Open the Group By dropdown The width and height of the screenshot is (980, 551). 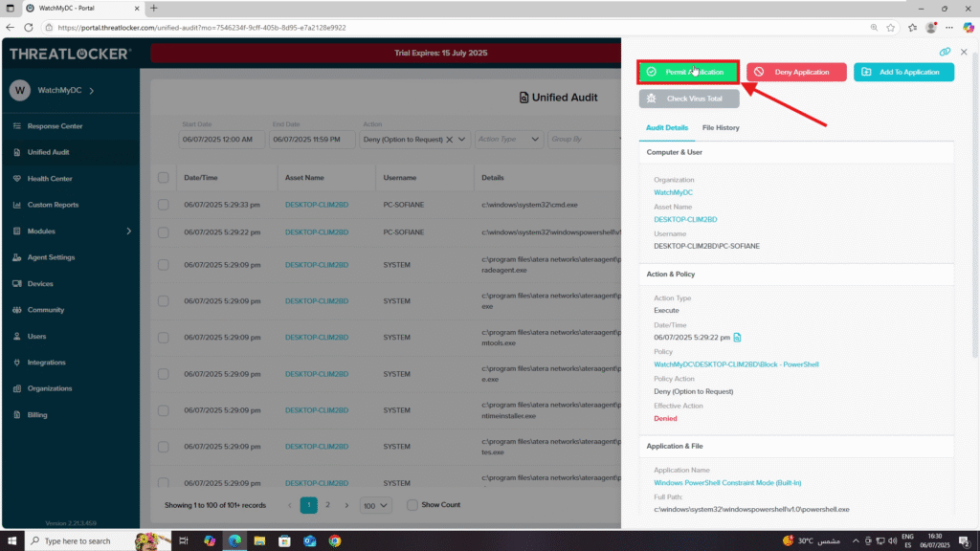[x=585, y=140]
